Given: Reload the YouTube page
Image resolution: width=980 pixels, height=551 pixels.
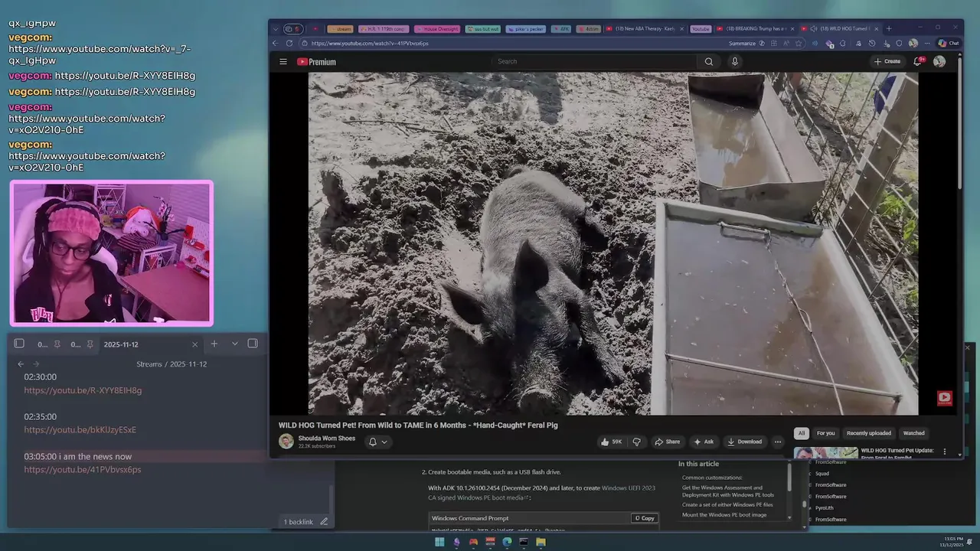Looking at the screenshot, I should (x=289, y=44).
